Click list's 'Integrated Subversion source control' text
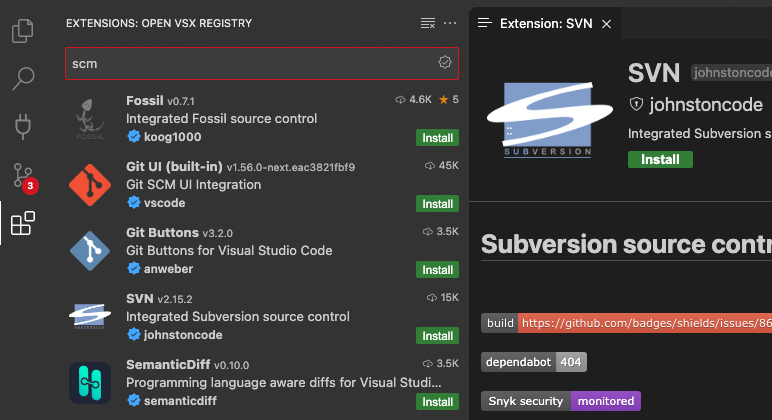This screenshot has height=420, width=772. tap(238, 317)
